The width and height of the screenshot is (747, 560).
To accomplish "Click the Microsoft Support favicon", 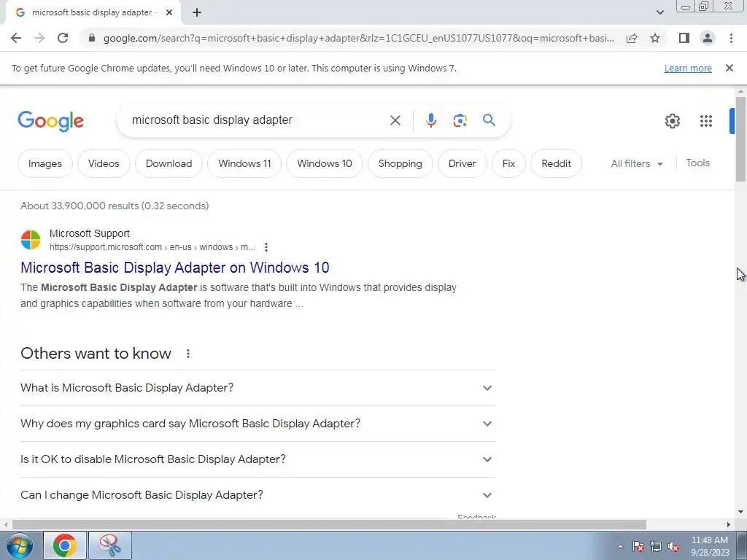I will tap(31, 239).
